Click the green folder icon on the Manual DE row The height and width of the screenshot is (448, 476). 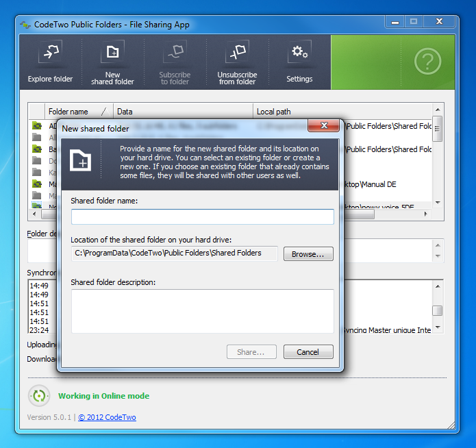click(x=37, y=184)
